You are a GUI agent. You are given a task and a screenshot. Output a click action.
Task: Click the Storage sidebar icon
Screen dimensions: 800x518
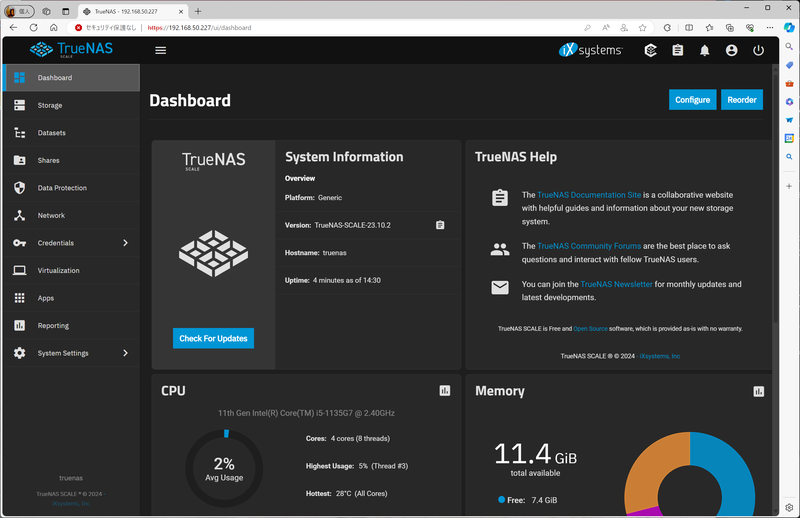point(19,105)
